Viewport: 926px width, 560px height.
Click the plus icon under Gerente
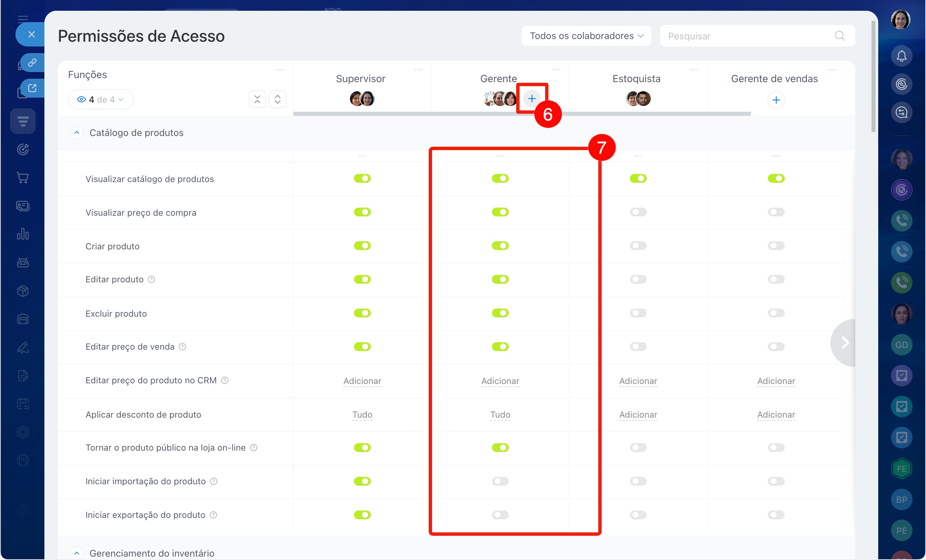coord(531,99)
